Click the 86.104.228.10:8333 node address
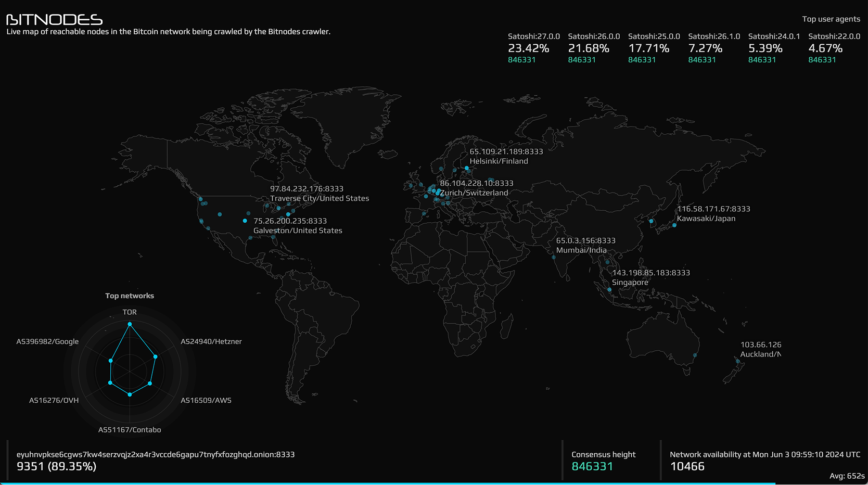Screen dimensions: 868x485 tap(477, 183)
